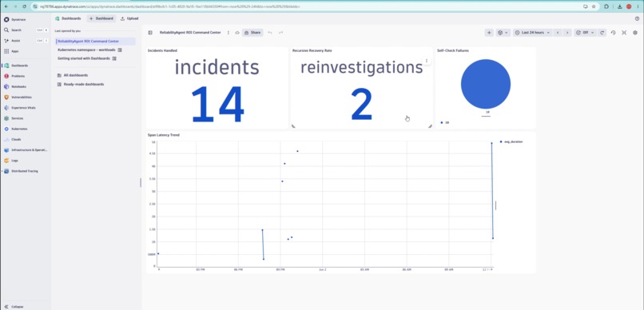The width and height of the screenshot is (644, 310).
Task: Click the ReliabilityAgent ROI Command Center title
Action: (190, 33)
